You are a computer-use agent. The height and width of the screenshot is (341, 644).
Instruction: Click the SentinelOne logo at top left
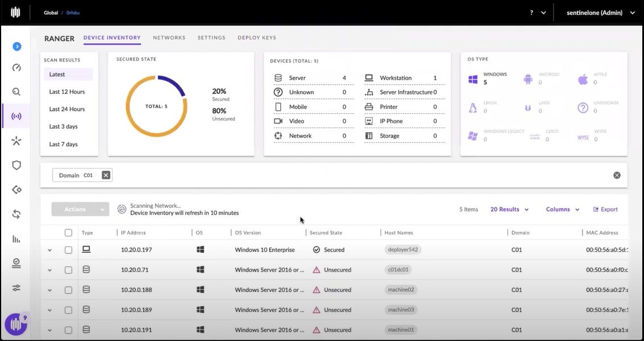click(x=15, y=13)
